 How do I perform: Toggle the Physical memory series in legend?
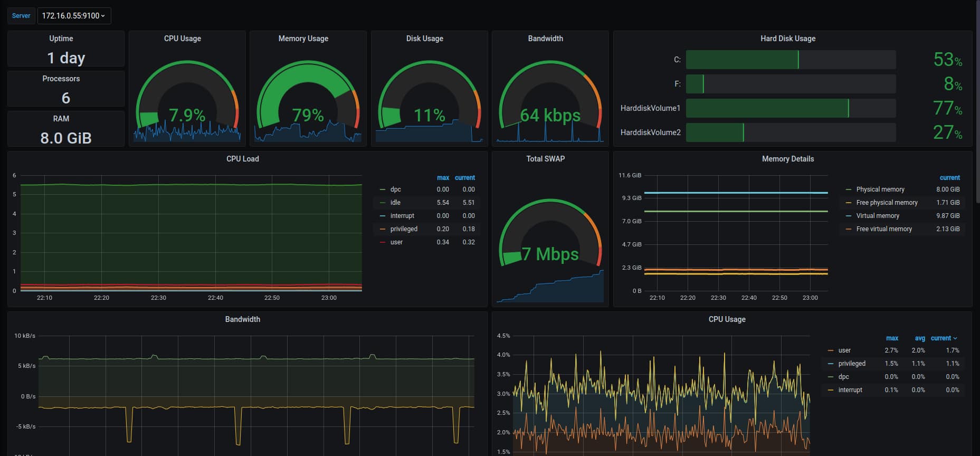tap(880, 189)
